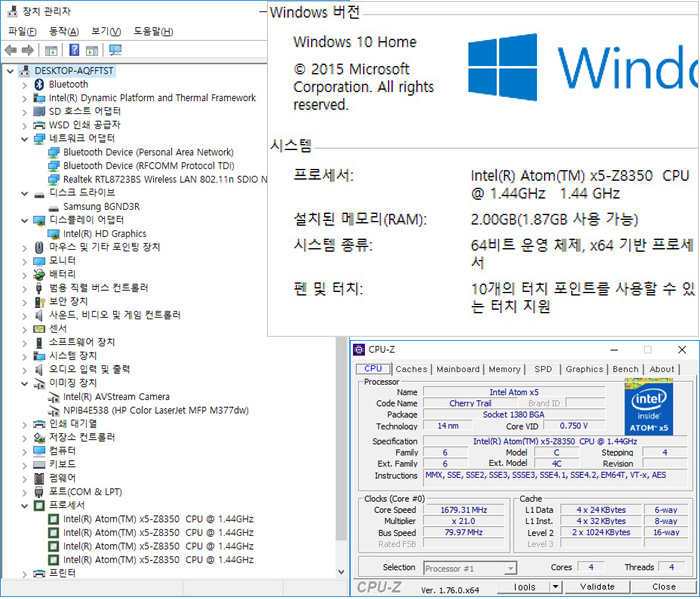
Task: Click the scan for hardware changes monitor icon
Action: (115, 50)
